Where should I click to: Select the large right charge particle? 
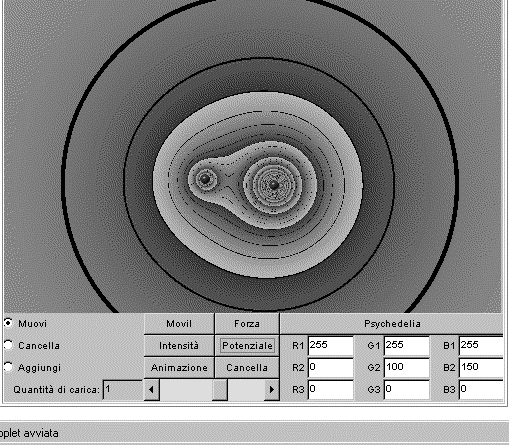click(x=274, y=185)
